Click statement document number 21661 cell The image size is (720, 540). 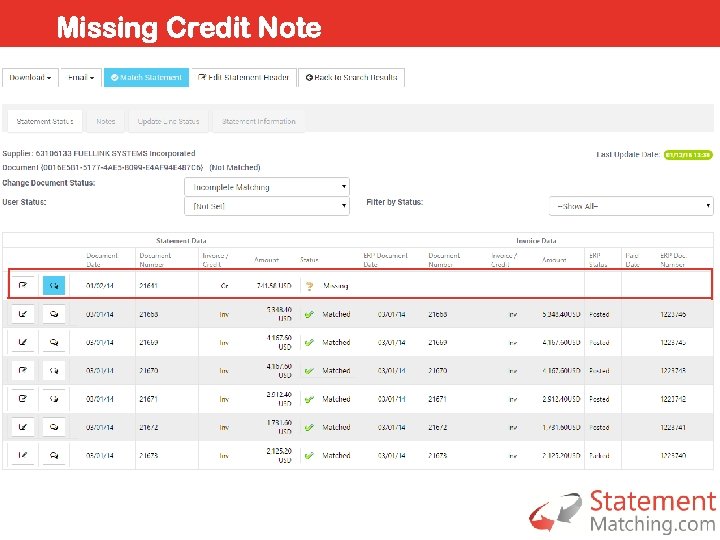click(x=149, y=286)
